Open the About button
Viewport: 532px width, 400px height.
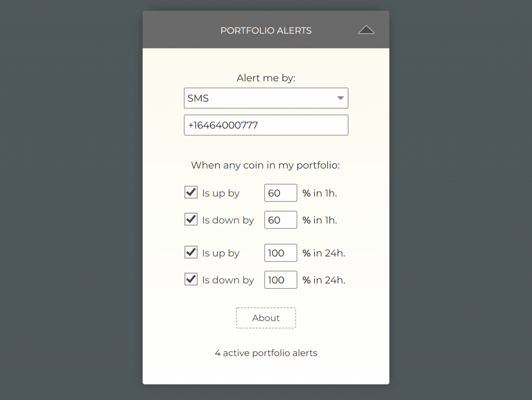(x=266, y=318)
